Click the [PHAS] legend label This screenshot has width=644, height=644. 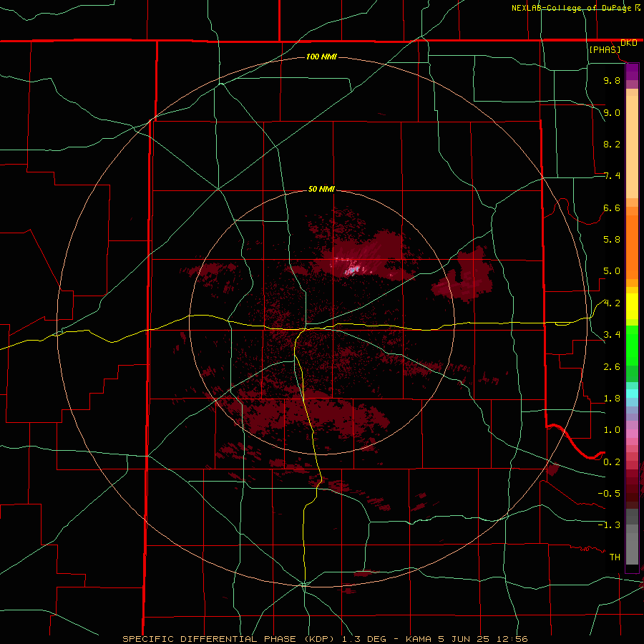click(x=605, y=50)
